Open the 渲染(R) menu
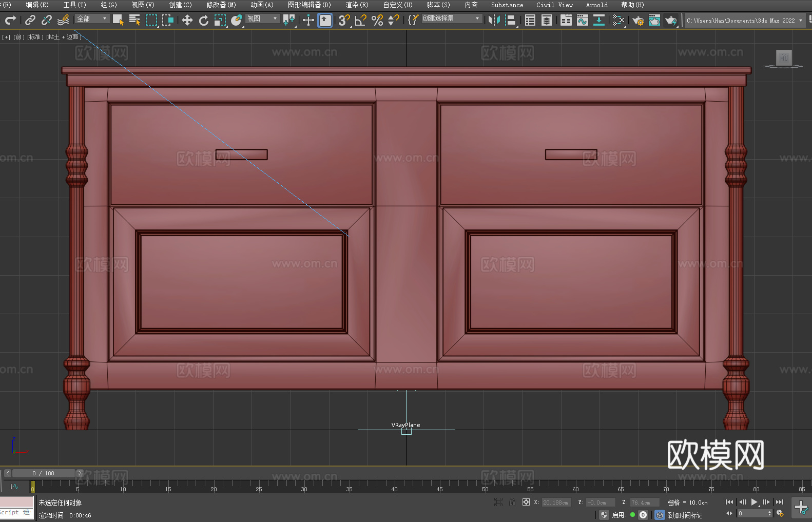Screen dimensions: 812x522 [357, 5]
